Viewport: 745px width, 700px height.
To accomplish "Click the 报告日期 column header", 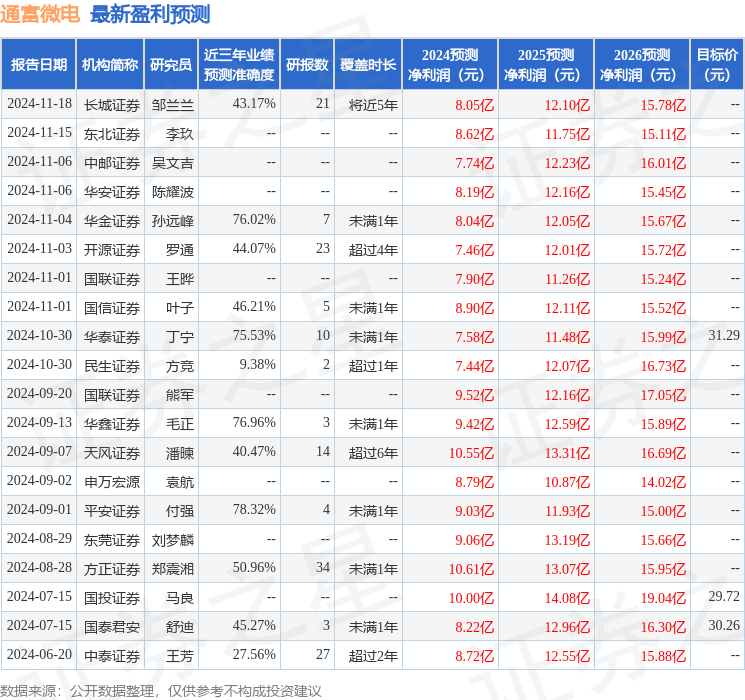I will click(38, 65).
